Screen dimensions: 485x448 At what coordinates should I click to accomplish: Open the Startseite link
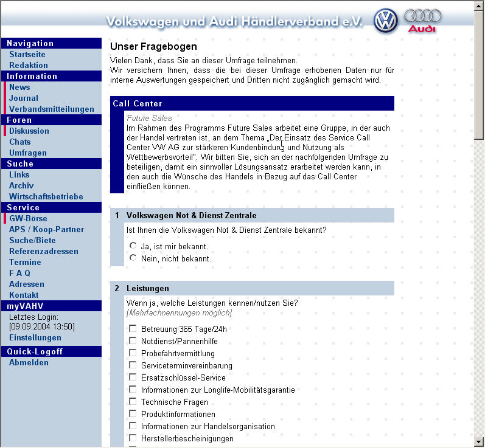click(27, 54)
